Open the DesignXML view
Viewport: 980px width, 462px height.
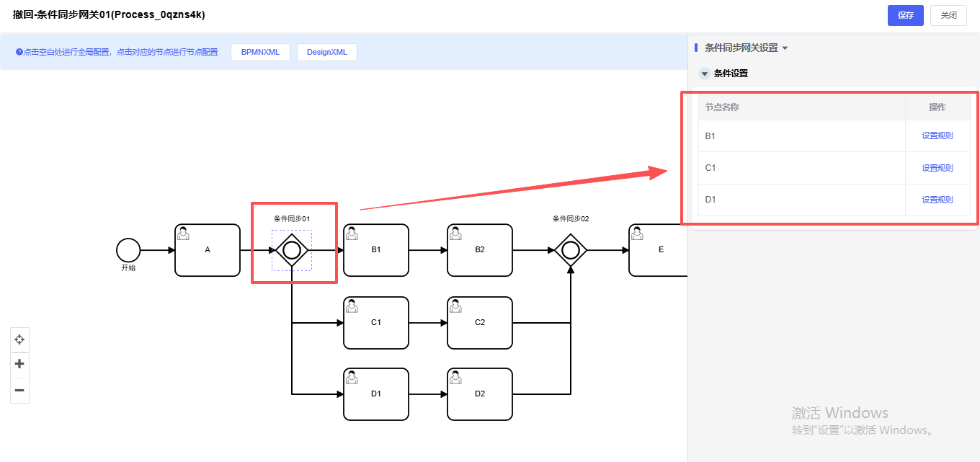coord(326,52)
